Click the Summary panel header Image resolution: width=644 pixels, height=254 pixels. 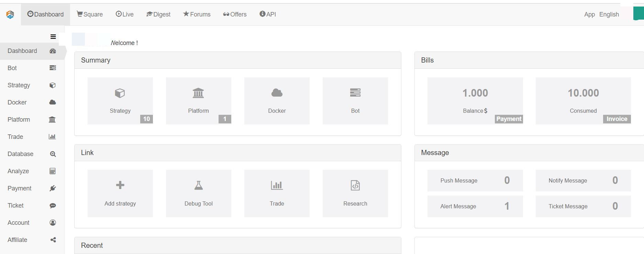pyautogui.click(x=238, y=60)
